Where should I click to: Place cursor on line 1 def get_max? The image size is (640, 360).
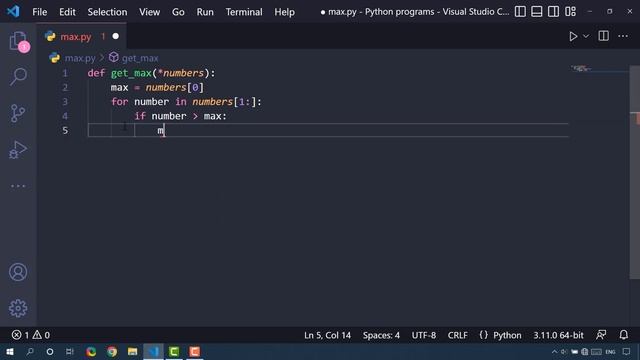(x=151, y=73)
